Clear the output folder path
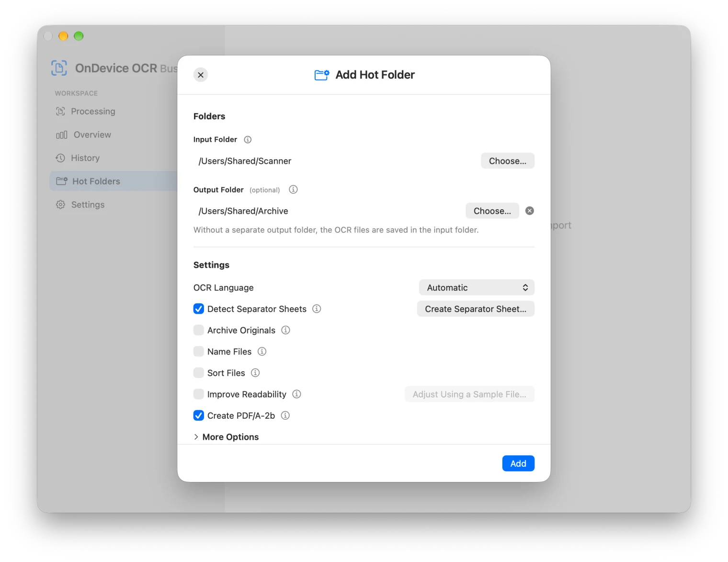Image resolution: width=728 pixels, height=562 pixels. click(x=530, y=211)
